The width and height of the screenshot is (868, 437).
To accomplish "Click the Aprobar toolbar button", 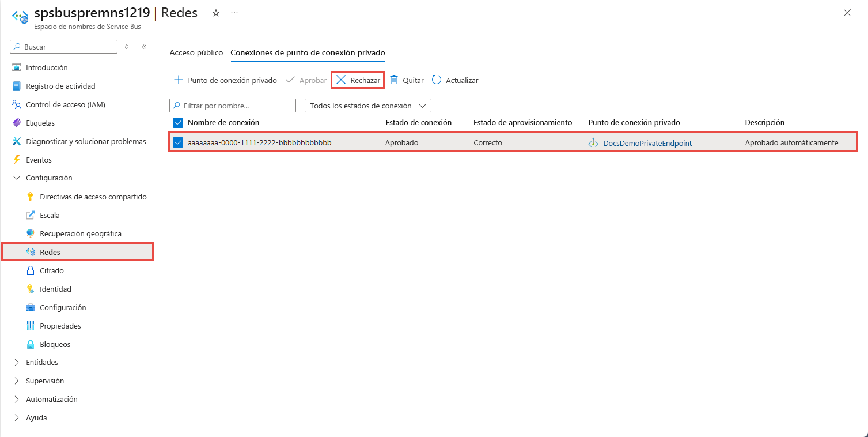I will click(306, 80).
